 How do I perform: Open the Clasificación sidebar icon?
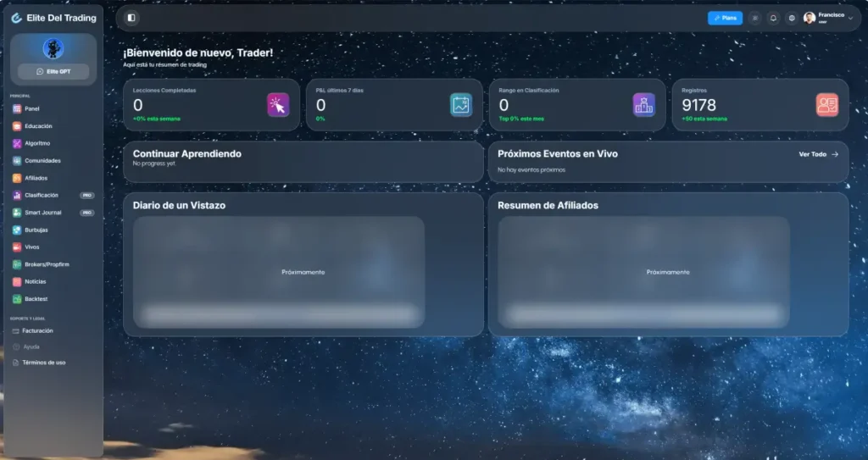(x=17, y=196)
